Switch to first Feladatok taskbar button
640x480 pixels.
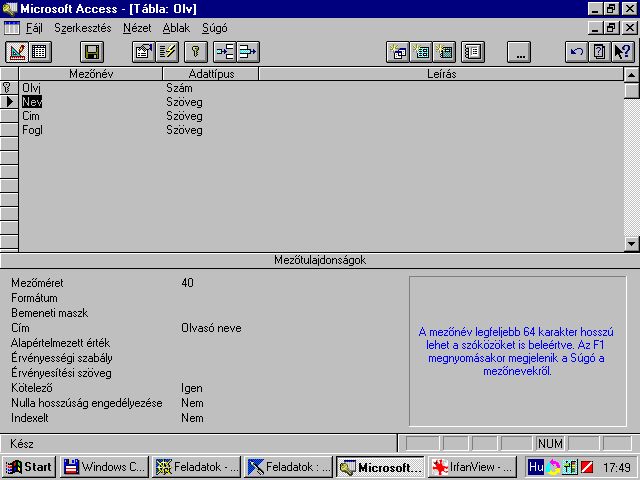coord(197,467)
